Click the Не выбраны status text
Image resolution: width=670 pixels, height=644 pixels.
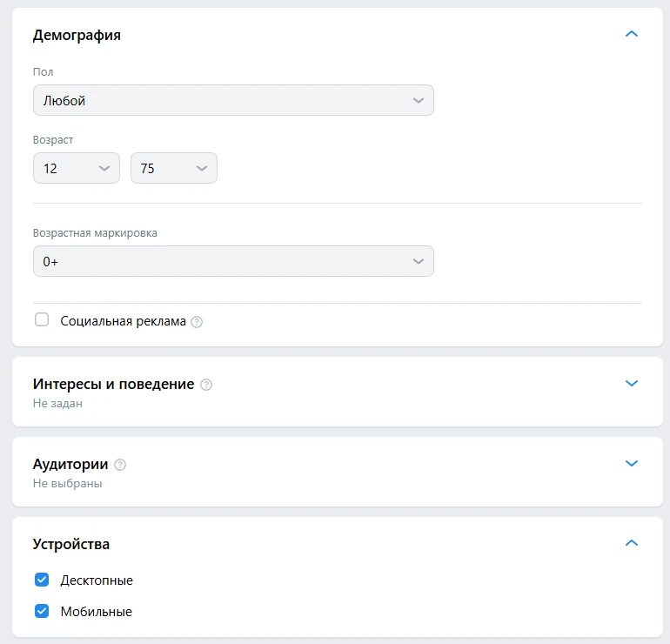[x=67, y=483]
